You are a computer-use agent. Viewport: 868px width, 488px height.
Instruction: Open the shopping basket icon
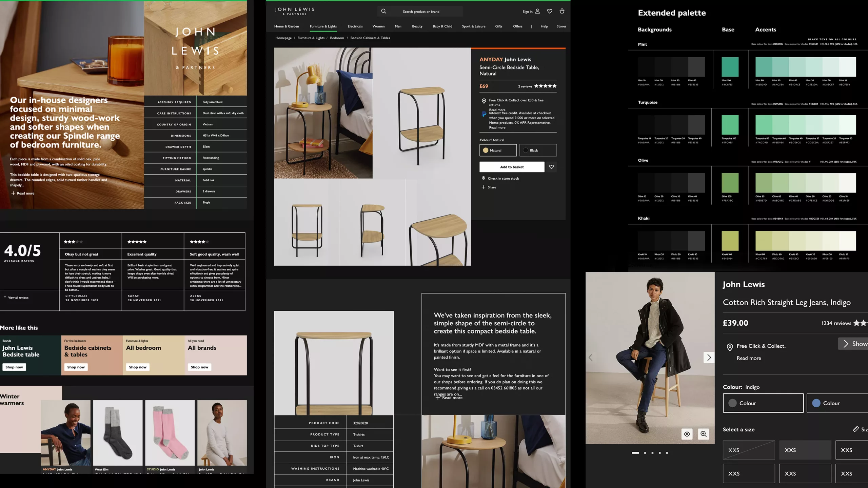click(562, 11)
